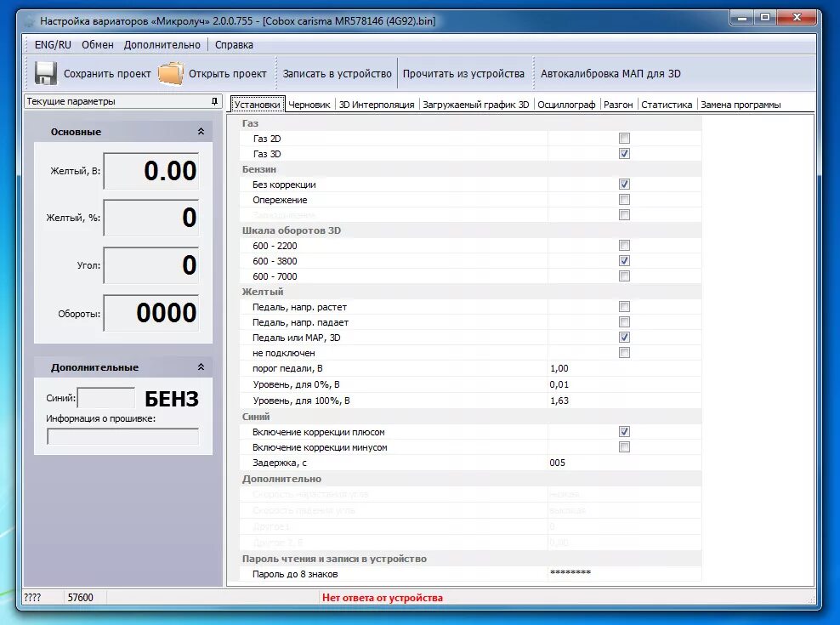Enable Педаль, напр. растет checkbox
840x625 pixels.
tap(624, 307)
